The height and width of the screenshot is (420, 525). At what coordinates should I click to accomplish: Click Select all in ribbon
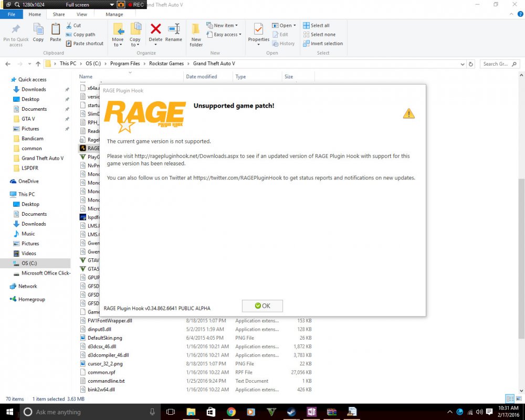click(317, 25)
